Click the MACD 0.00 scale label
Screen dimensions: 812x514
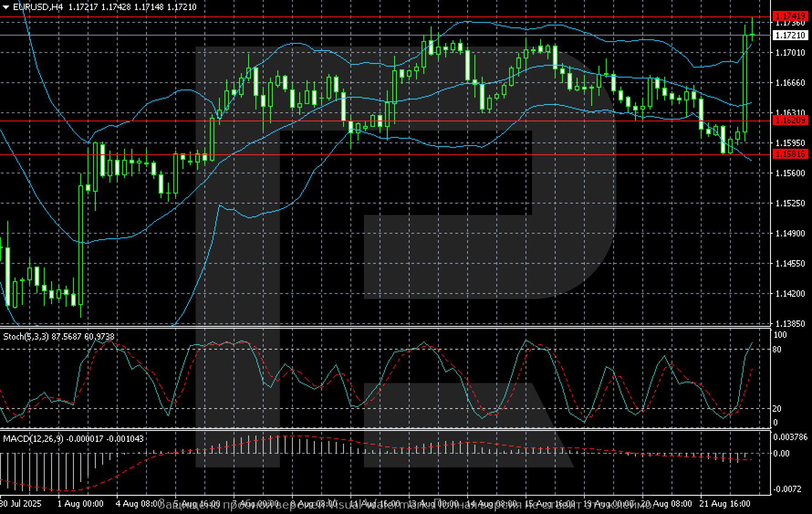781,454
